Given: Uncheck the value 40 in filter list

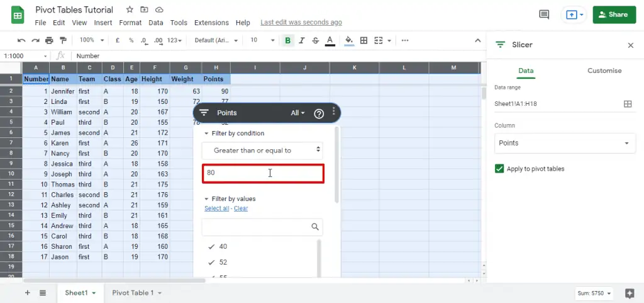Looking at the screenshot, I should [211, 247].
